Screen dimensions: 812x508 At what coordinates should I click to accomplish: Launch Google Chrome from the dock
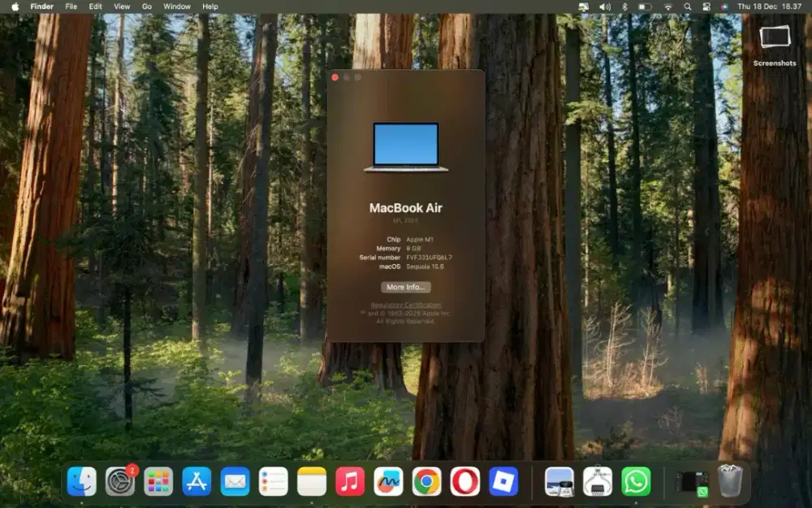pyautogui.click(x=426, y=481)
